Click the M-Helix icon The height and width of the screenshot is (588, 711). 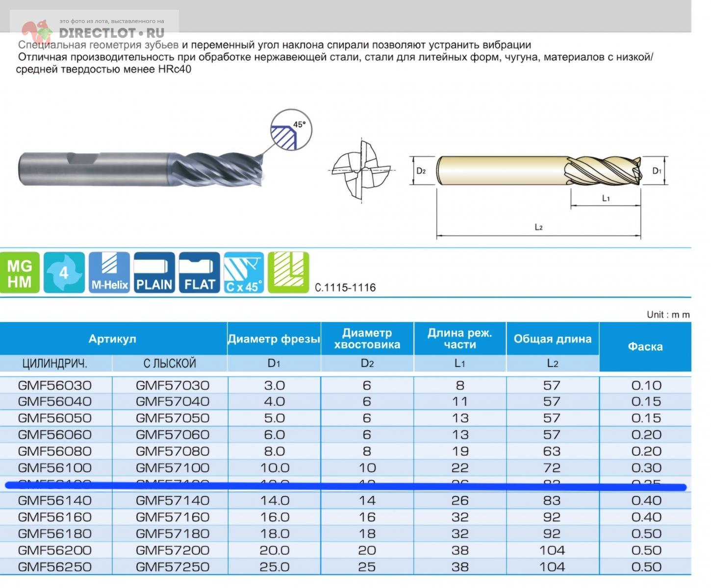pos(109,273)
